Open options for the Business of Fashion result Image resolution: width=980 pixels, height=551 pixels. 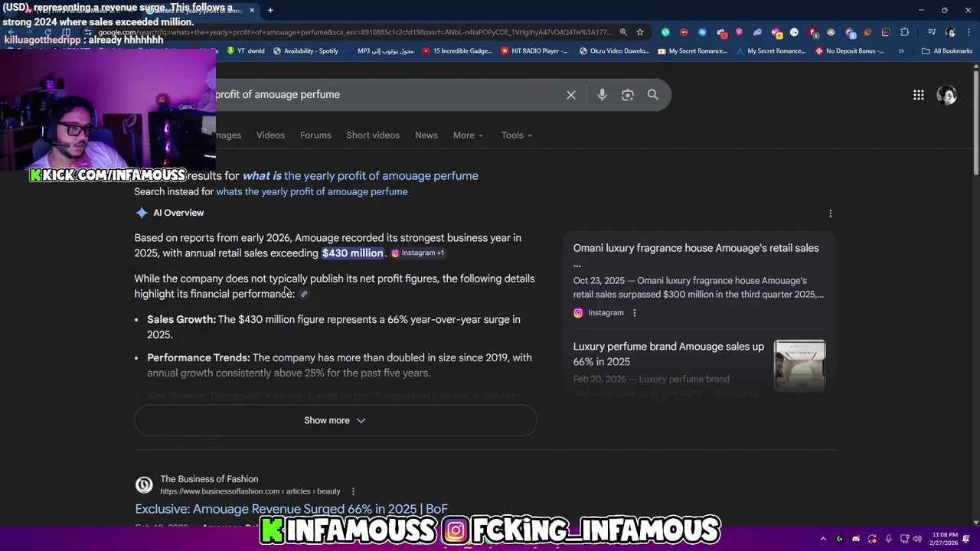coord(353,491)
